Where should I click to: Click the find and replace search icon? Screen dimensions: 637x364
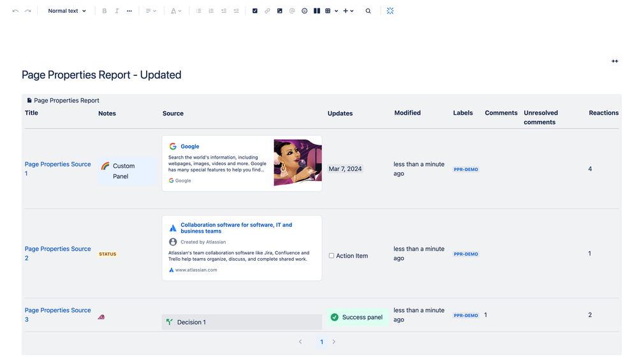click(368, 11)
